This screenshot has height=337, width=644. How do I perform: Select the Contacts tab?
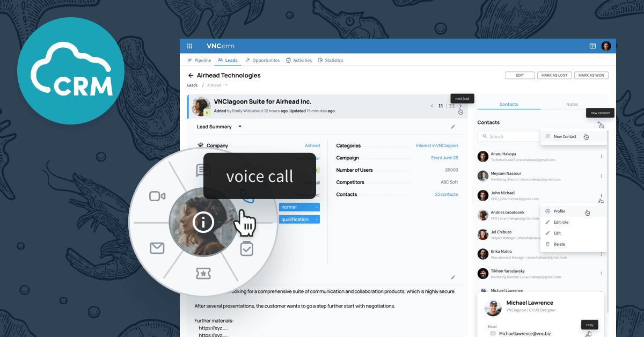[509, 104]
